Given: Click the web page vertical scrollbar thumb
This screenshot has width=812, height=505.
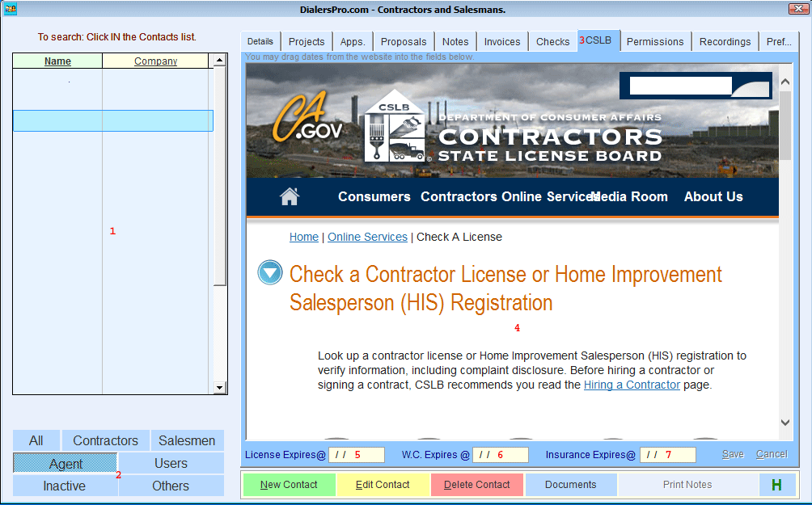Looking at the screenshot, I should click(x=785, y=126).
